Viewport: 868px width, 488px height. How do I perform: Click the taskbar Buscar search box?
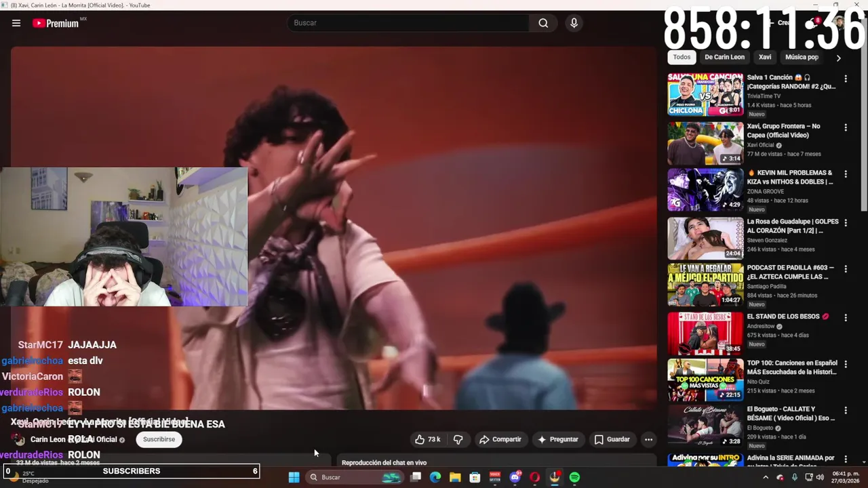coord(355,477)
